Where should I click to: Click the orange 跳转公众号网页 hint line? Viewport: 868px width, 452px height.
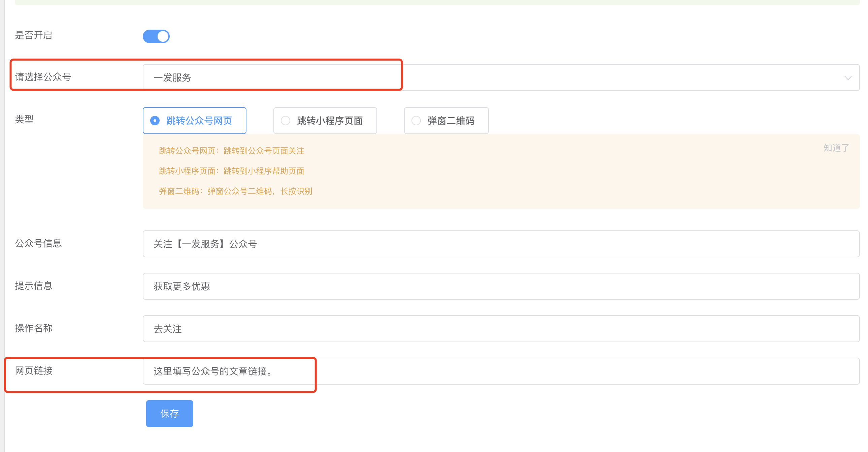(232, 151)
